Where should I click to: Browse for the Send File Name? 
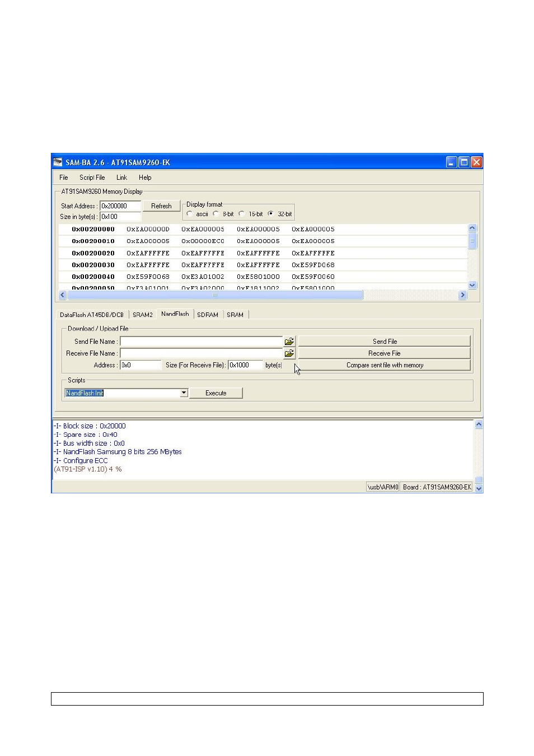coord(289,342)
